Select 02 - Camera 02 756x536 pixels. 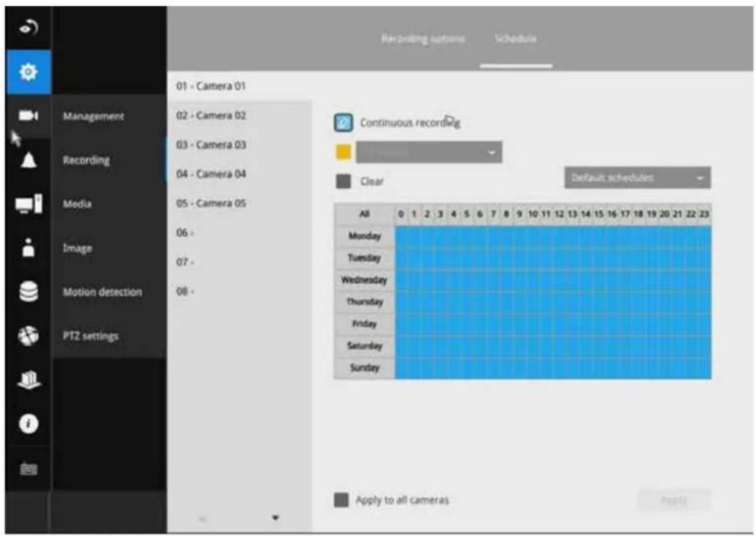(x=240, y=115)
